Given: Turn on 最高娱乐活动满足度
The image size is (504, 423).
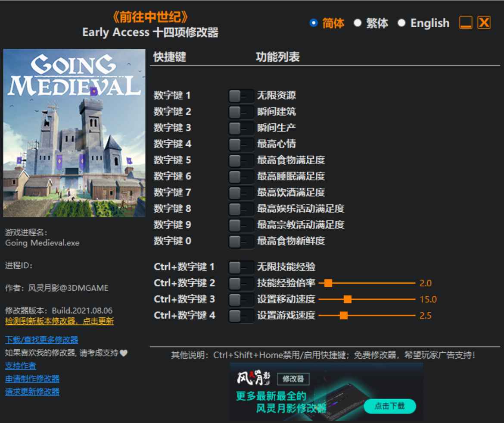Looking at the screenshot, I should [240, 209].
